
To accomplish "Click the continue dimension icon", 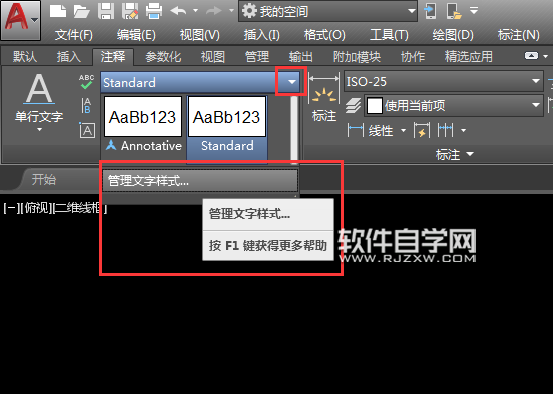I will tap(445, 131).
